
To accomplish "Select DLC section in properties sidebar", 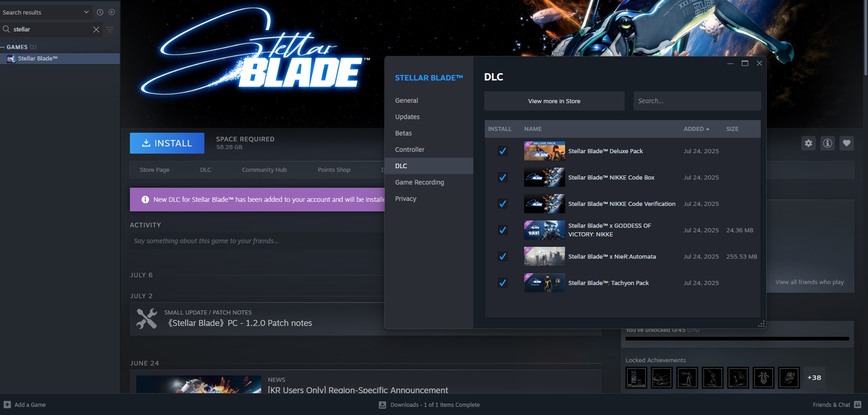I will (429, 166).
